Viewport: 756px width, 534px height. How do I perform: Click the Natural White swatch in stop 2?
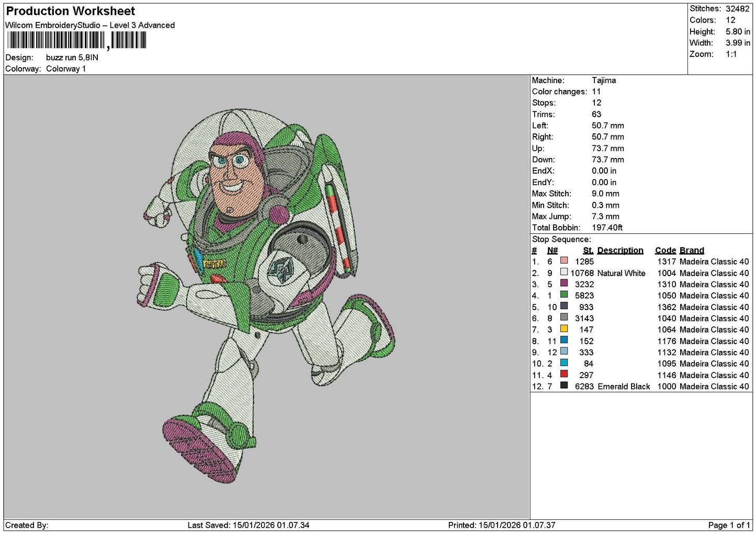[564, 272]
